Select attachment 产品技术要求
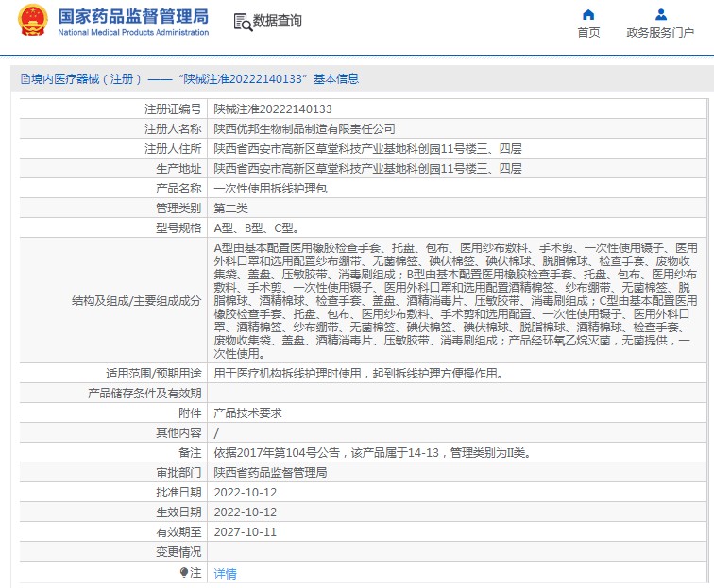Screen dimensions: 714x588 247,413
